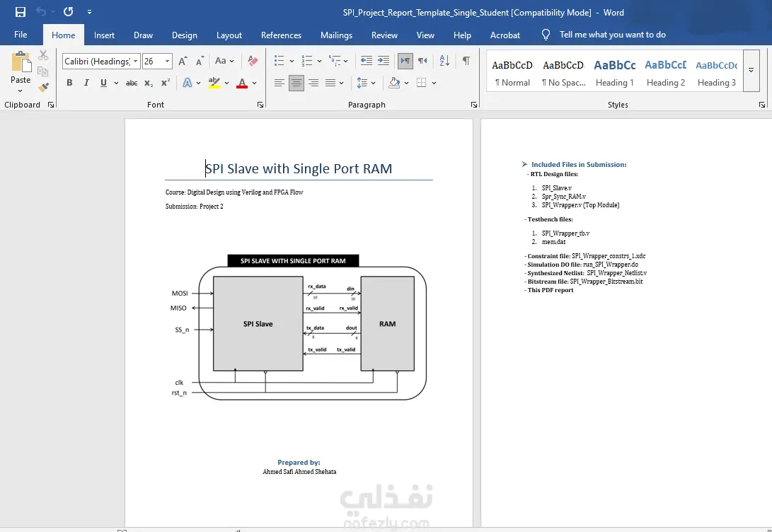This screenshot has height=532, width=772.
Task: Open the font size dropdown
Action: tap(168, 62)
